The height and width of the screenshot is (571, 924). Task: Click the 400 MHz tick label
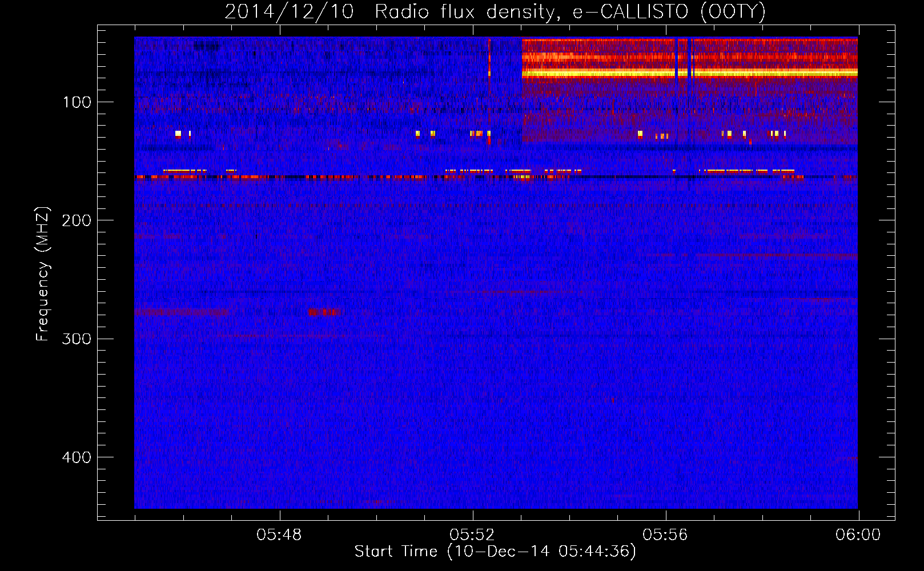[x=77, y=457]
